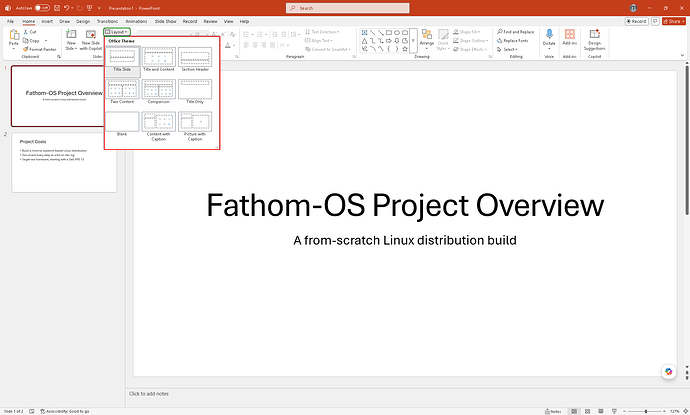
Task: Toggle Notes pane in status bar
Action: 553,411
